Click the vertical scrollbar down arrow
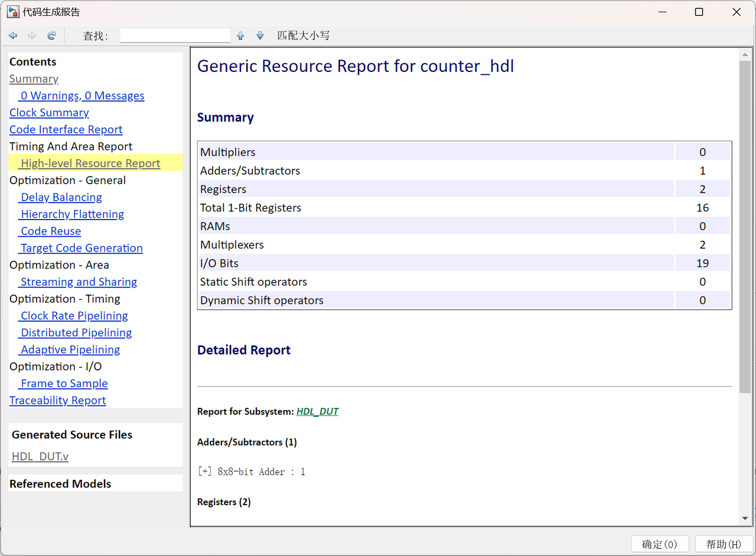The width and height of the screenshot is (756, 556). (x=745, y=518)
